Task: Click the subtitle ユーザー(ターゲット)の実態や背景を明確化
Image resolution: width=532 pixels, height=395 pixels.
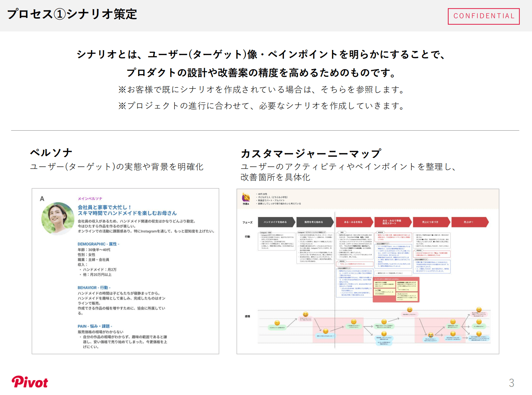Action: pyautogui.click(x=117, y=167)
